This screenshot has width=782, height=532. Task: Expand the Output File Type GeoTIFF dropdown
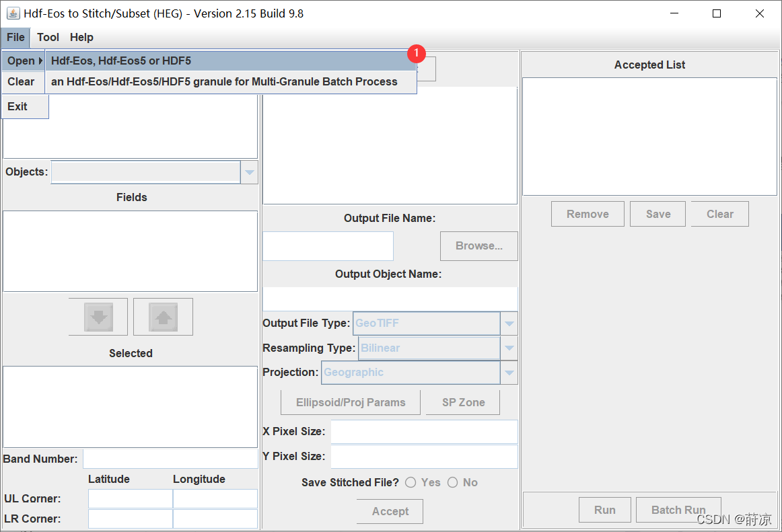tap(509, 324)
